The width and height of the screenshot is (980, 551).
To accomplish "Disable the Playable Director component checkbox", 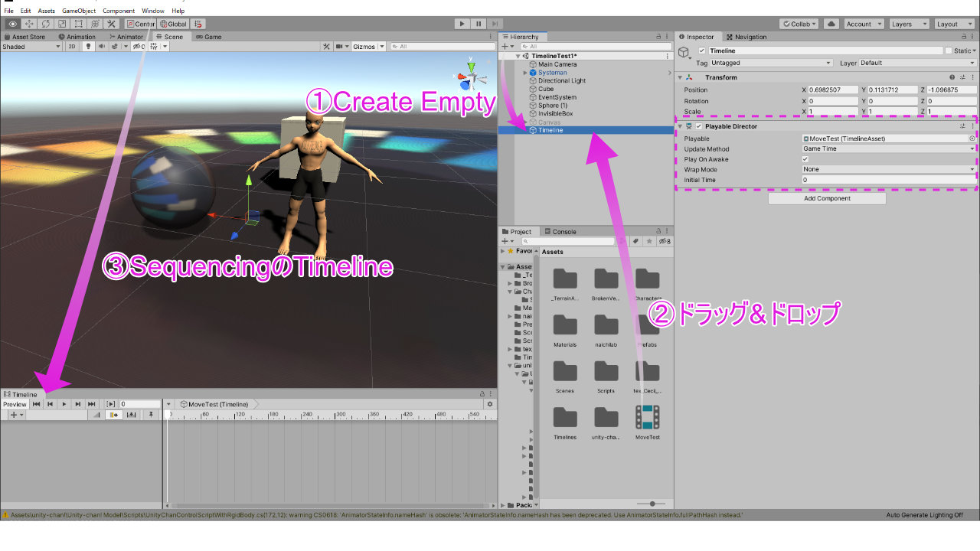I will click(x=698, y=126).
